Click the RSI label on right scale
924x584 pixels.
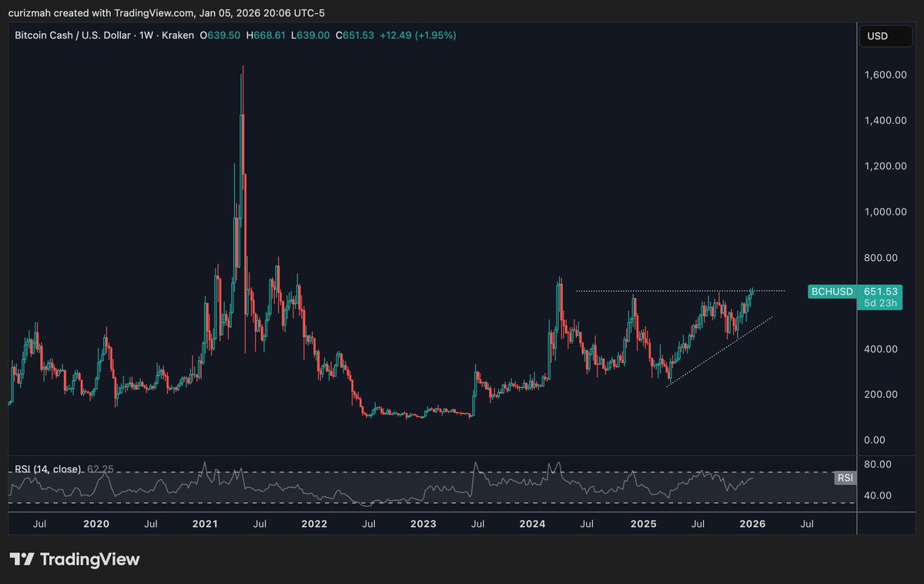click(845, 479)
